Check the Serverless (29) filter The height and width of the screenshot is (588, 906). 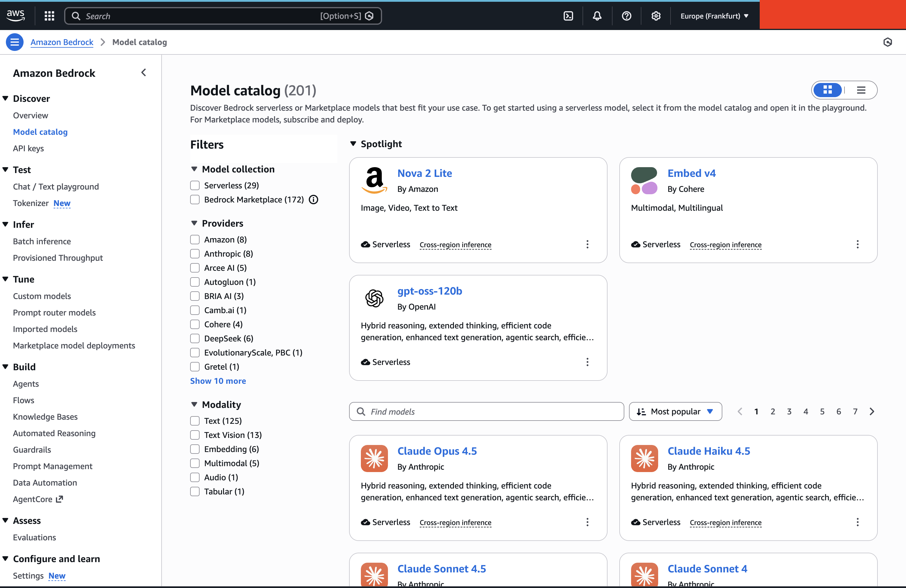click(x=195, y=186)
